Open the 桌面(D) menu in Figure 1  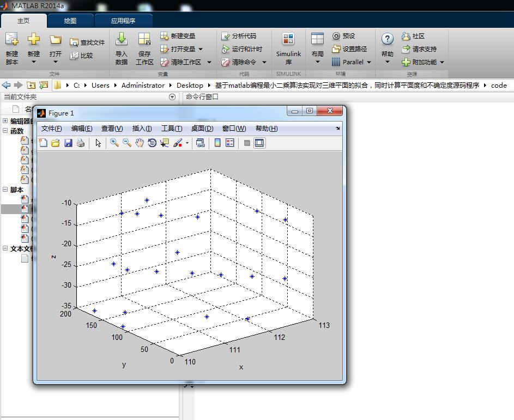tap(202, 129)
